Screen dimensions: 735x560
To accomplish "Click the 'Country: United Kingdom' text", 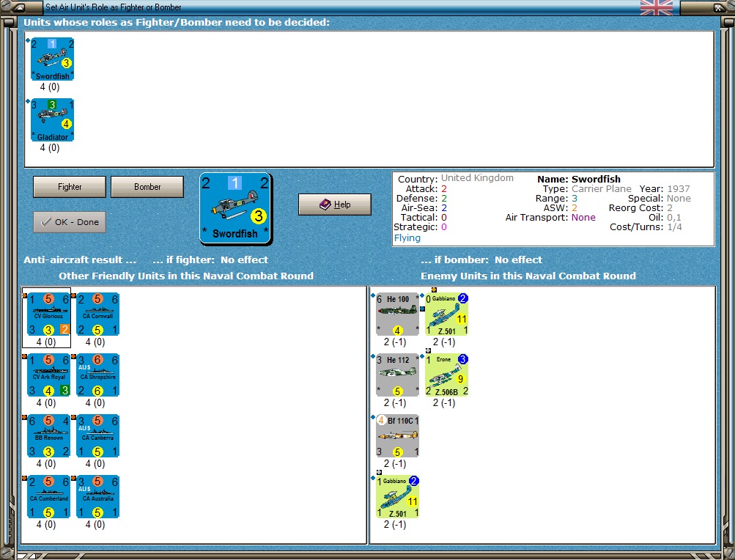I will pyautogui.click(x=456, y=178).
